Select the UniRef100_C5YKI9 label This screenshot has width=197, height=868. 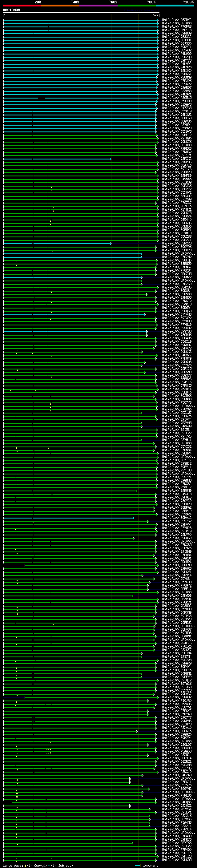coord(177,111)
